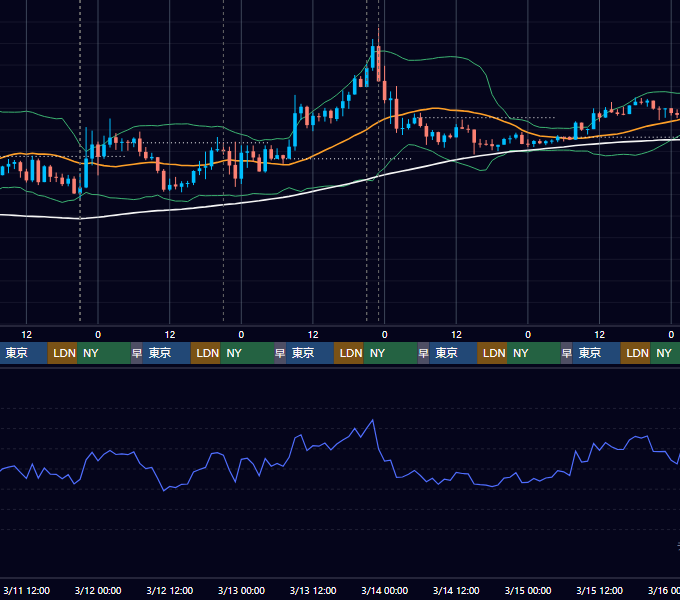The width and height of the screenshot is (680, 600).
Task: Click the 東京 session block for 3/11
Action: tap(23, 353)
